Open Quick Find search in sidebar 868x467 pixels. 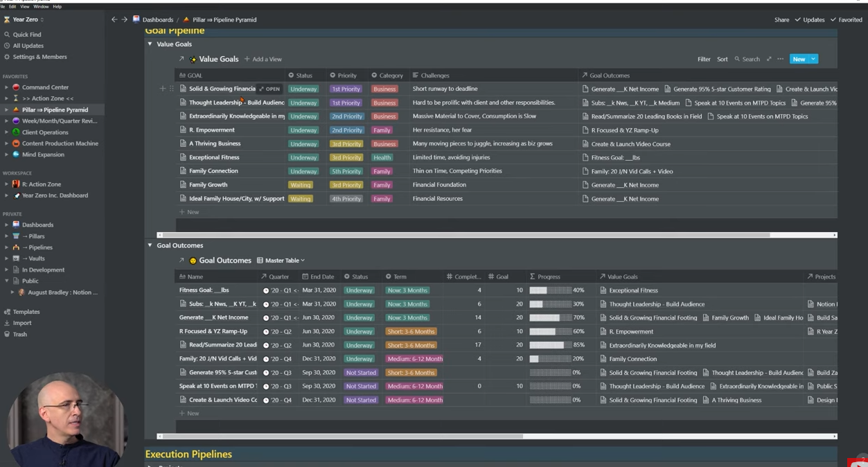click(26, 34)
